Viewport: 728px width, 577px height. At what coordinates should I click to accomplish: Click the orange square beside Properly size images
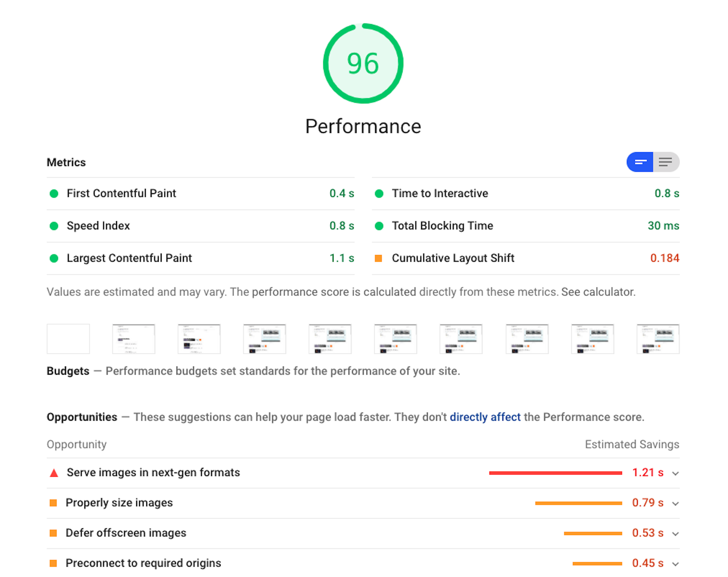(x=54, y=503)
